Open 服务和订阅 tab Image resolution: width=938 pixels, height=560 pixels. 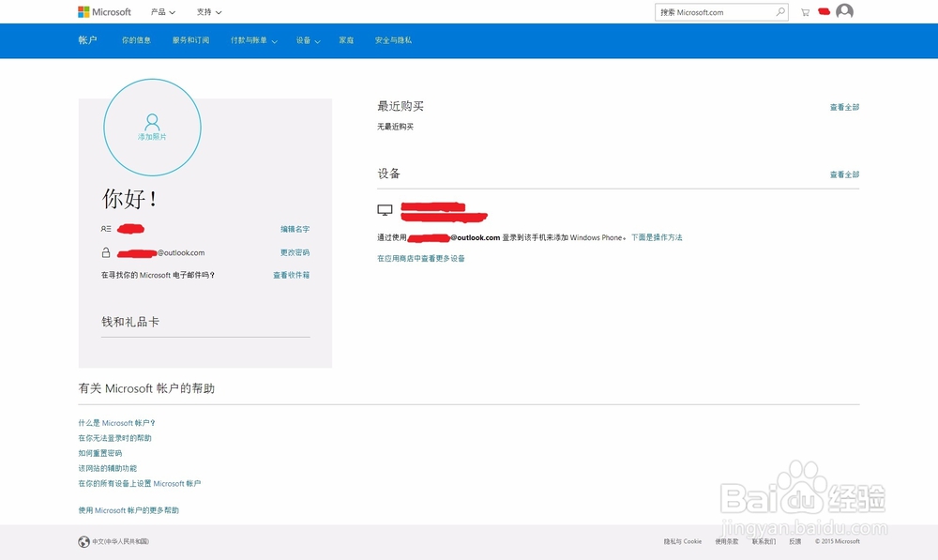(190, 40)
